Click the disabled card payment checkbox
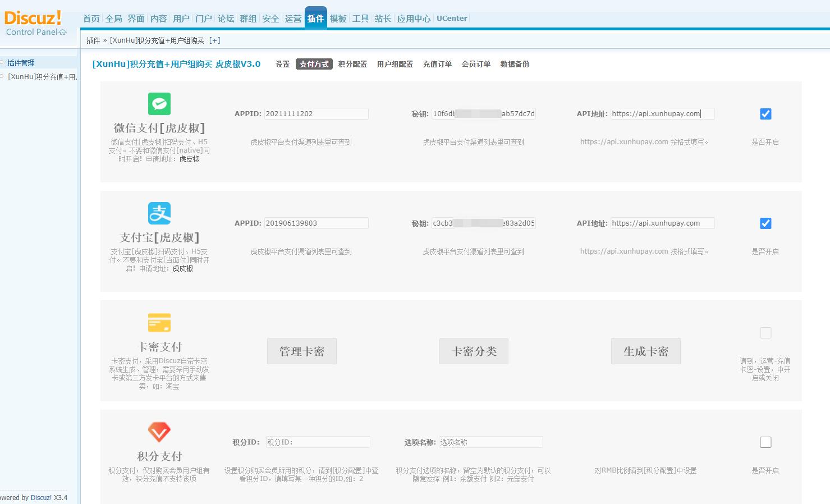The image size is (830, 504). [765, 333]
